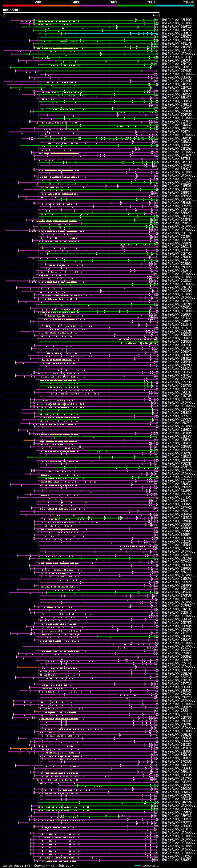This screenshot has height=868, width=197.
Task: Select UniRef100_C5X8F7 label
Action: (x=177, y=121)
